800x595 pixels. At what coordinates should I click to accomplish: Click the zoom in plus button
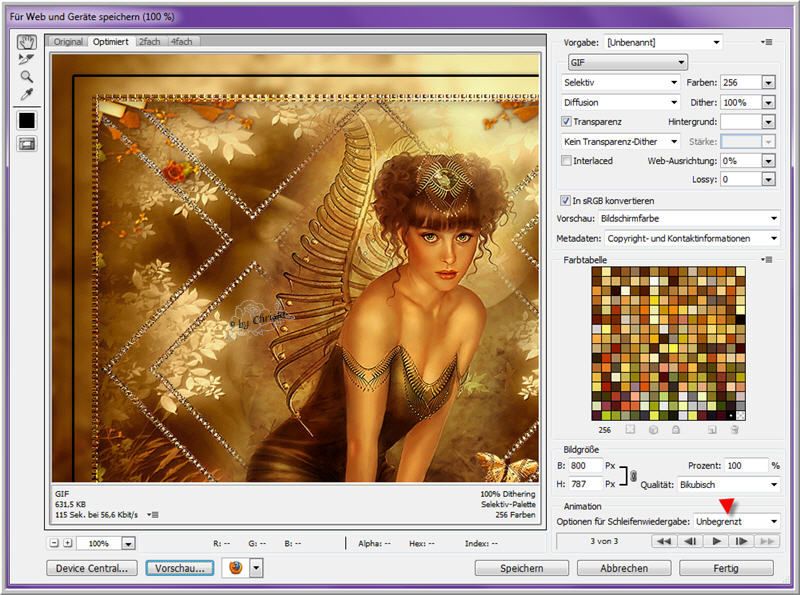pyautogui.click(x=67, y=543)
